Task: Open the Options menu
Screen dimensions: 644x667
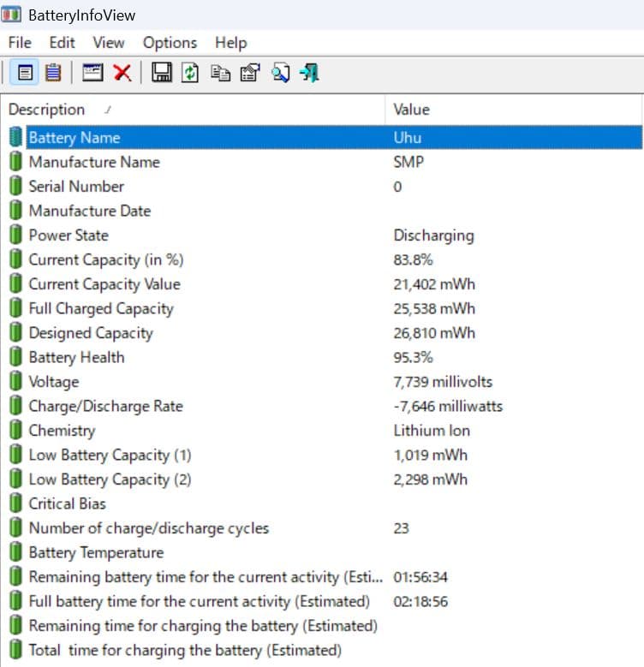Action: point(170,42)
